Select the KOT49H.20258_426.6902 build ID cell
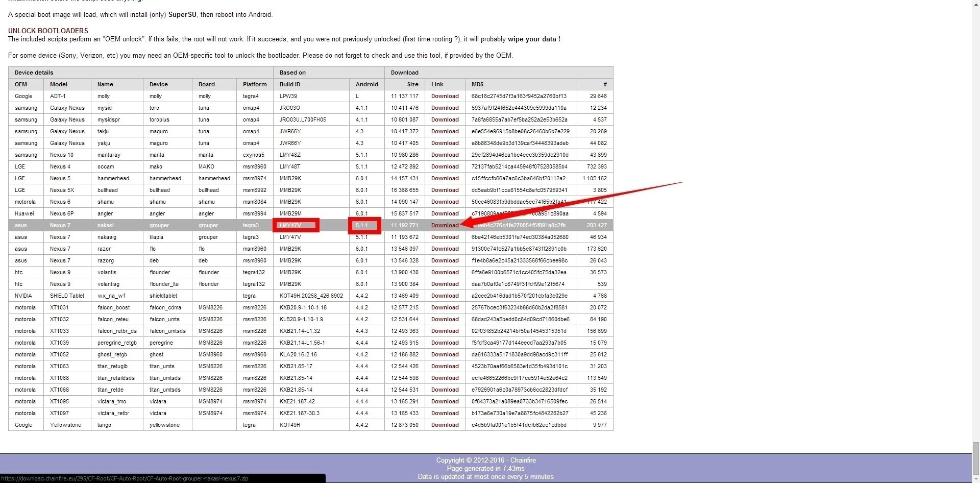This screenshot has height=483, width=980. click(x=311, y=296)
